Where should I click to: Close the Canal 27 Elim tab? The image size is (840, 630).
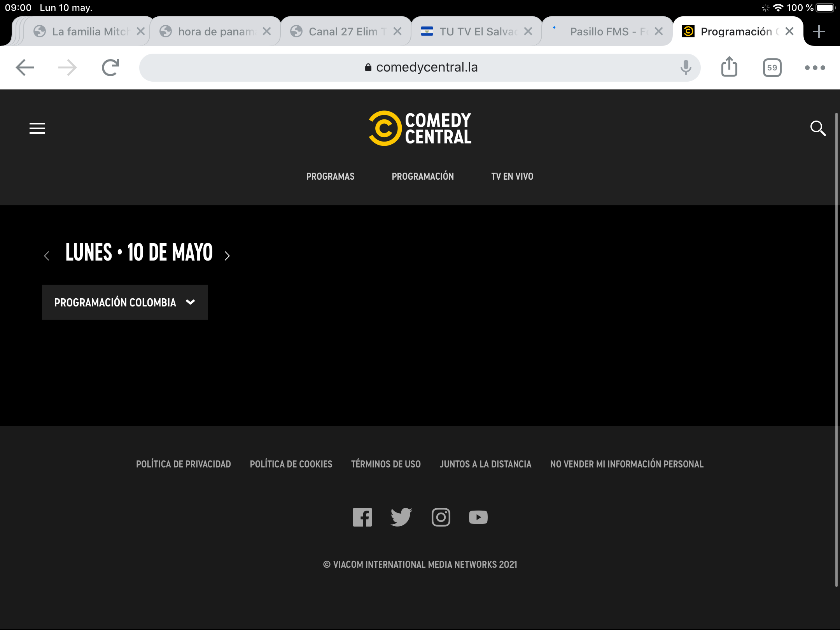pyautogui.click(x=397, y=31)
